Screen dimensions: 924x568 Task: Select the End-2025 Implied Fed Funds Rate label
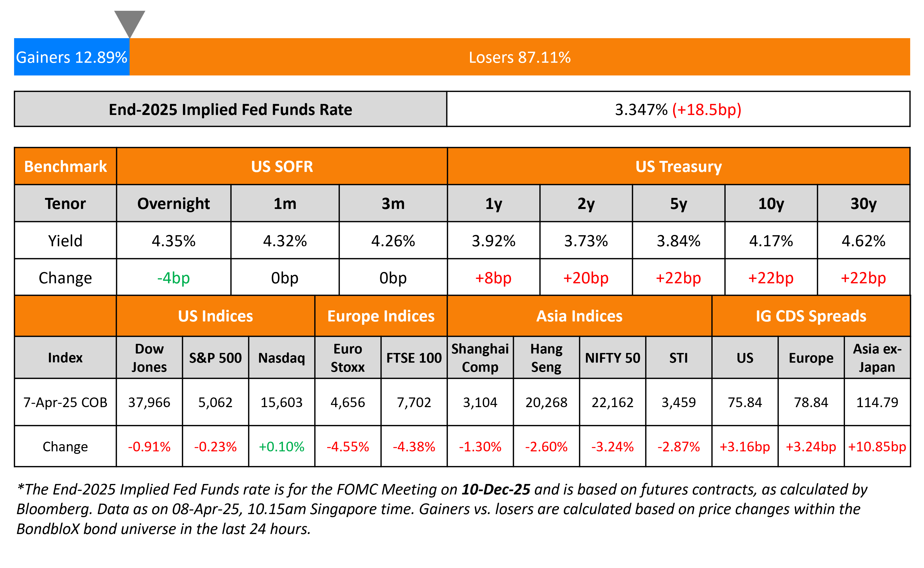230,109
